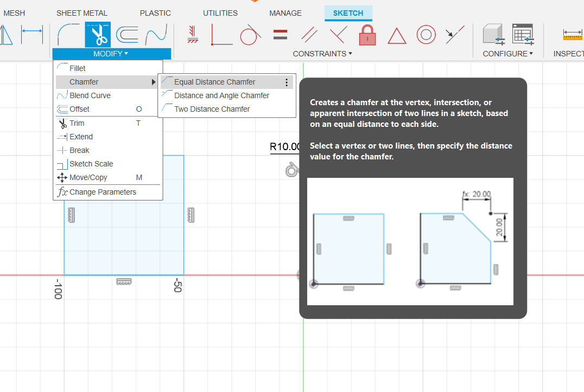Image resolution: width=584 pixels, height=392 pixels.
Task: Select Equal Distance Chamfer
Action: tap(227, 82)
